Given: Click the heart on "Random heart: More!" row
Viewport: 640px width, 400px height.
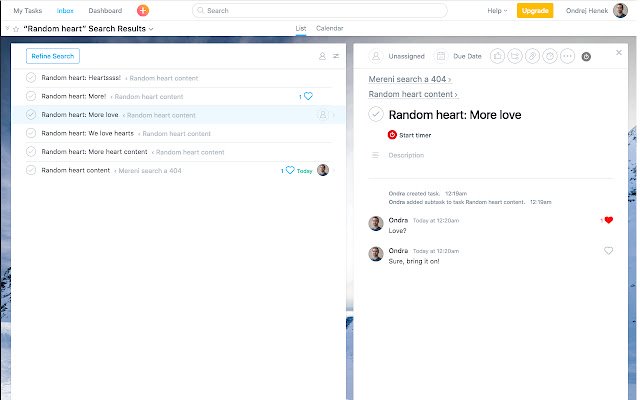Looking at the screenshot, I should (x=309, y=96).
